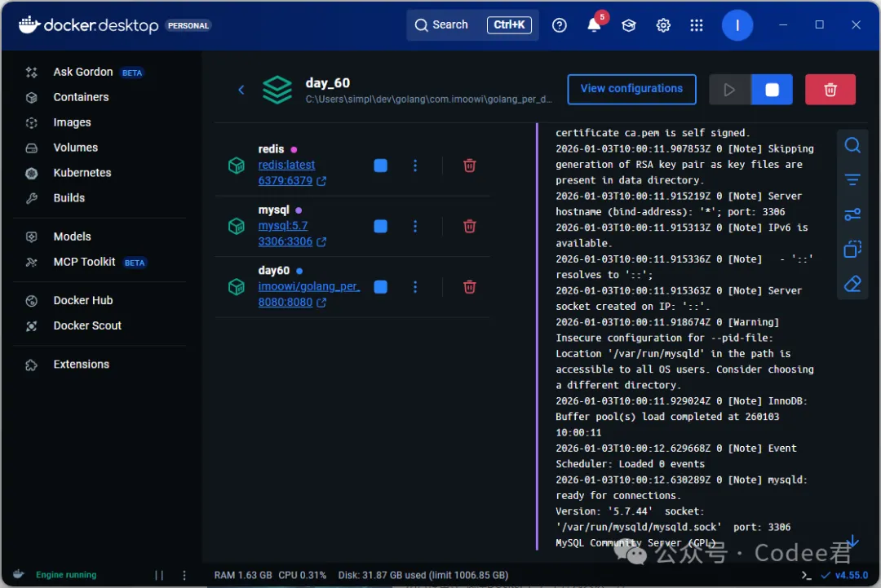Stop the day_60 compose stack
881x588 pixels.
click(x=772, y=89)
